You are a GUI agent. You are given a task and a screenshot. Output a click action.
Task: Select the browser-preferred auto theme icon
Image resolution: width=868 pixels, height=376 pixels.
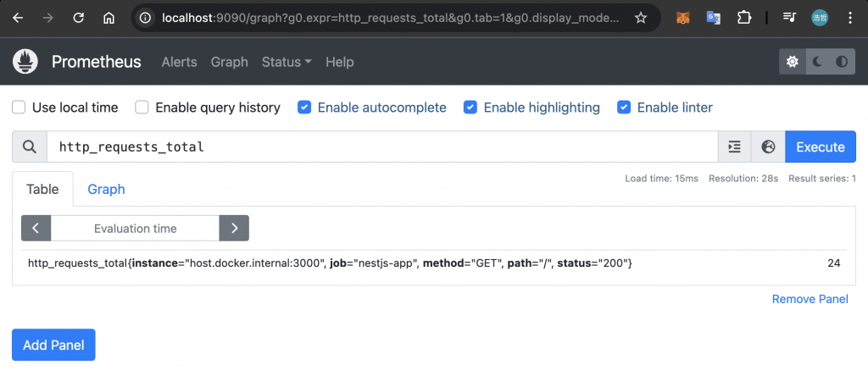(x=842, y=62)
